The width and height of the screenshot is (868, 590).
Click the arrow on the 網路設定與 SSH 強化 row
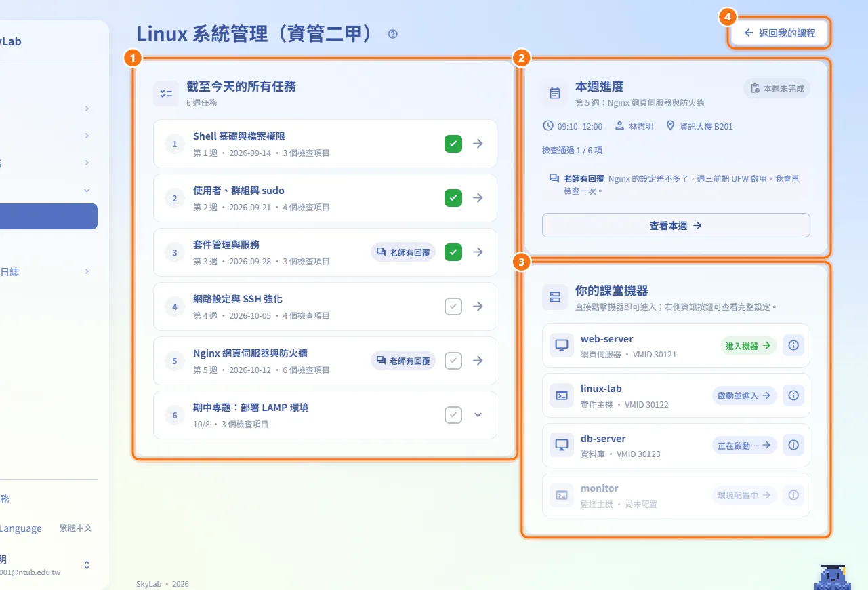pyautogui.click(x=478, y=307)
